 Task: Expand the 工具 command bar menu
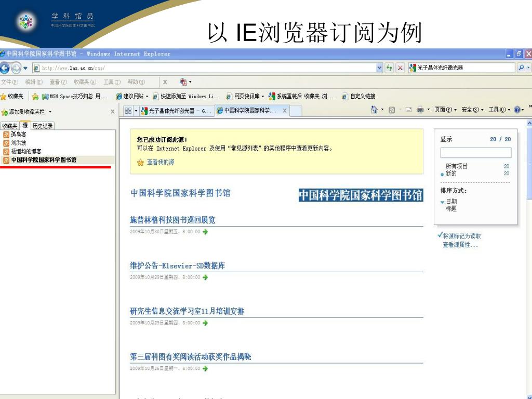click(x=499, y=110)
